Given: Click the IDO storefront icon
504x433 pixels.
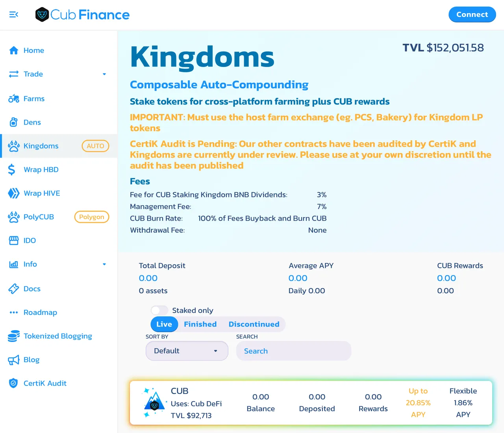Looking at the screenshot, I should pyautogui.click(x=14, y=240).
